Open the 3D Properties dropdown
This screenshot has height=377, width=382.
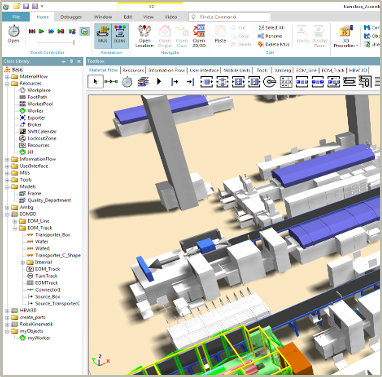(346, 36)
